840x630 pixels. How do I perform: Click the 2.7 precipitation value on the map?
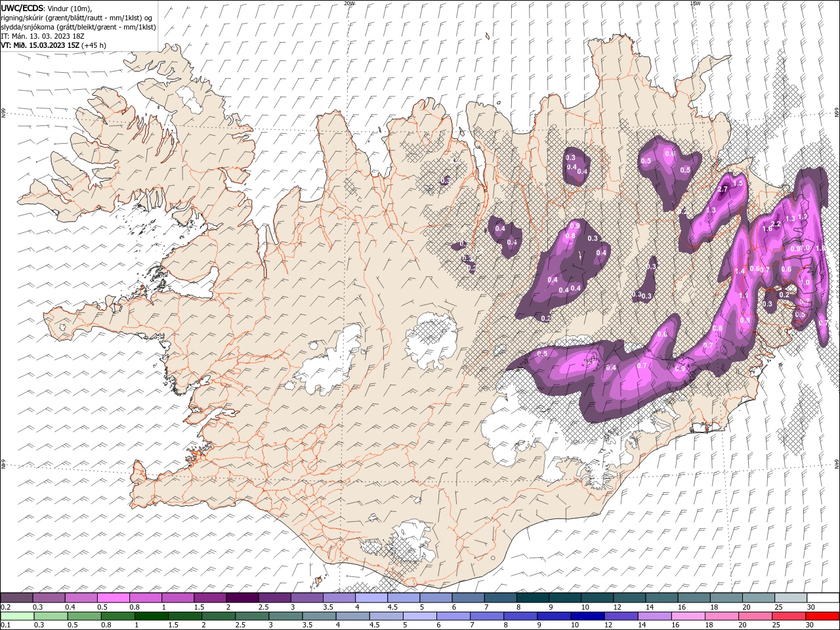[x=723, y=189]
